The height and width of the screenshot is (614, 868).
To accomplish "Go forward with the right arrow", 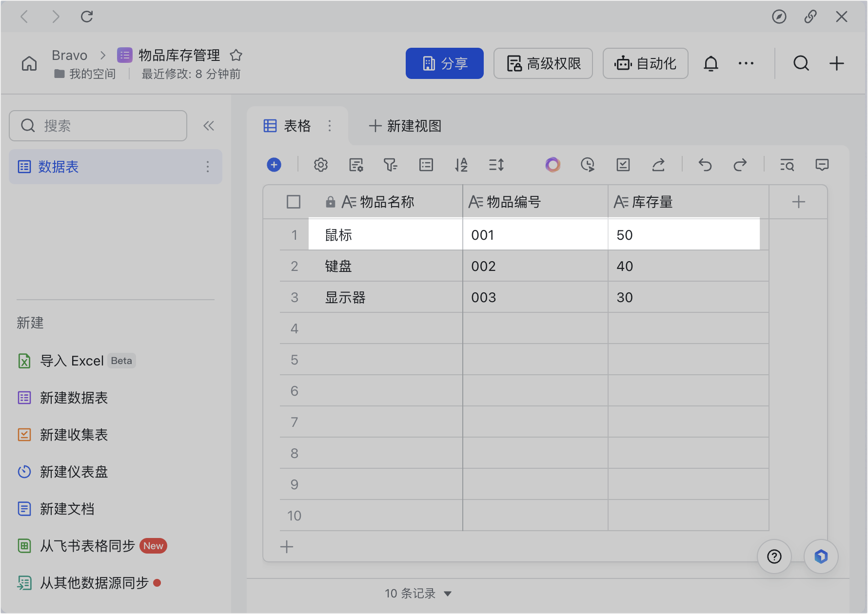I will 56,17.
